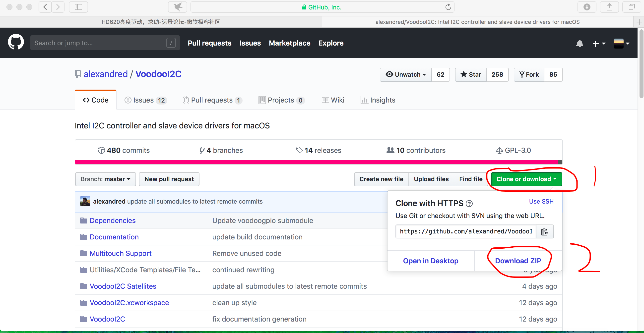
Task: View the 10 contributors
Action: [x=416, y=150]
